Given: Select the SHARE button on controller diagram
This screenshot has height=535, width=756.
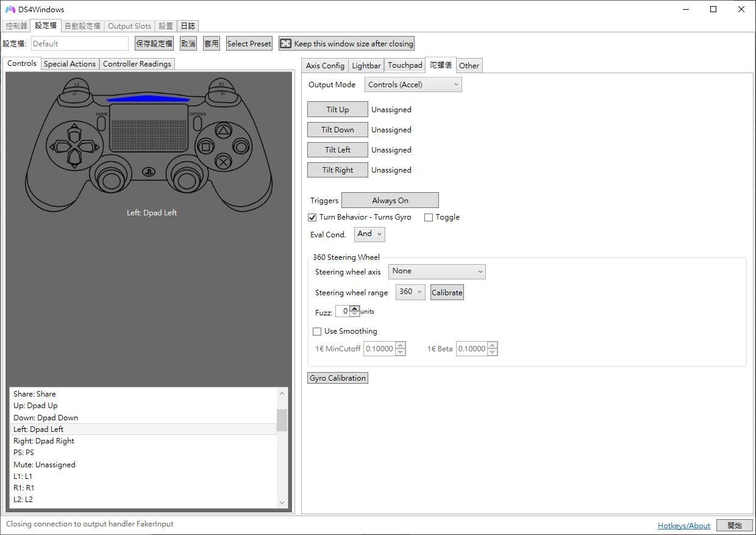Looking at the screenshot, I should tap(101, 123).
